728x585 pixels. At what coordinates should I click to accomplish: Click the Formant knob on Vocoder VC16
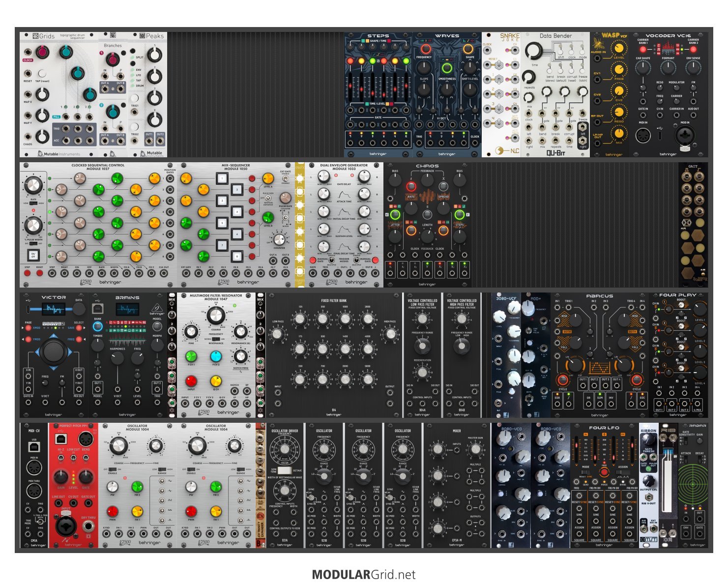point(668,68)
